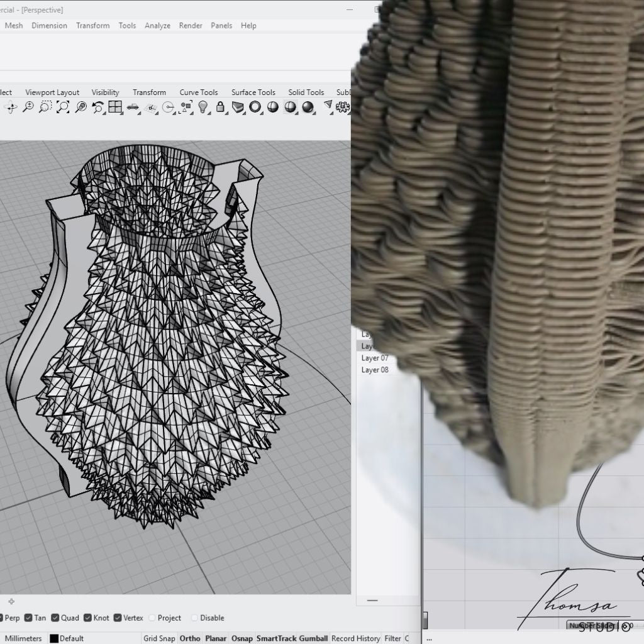Select Layer 07 in the layer list
The height and width of the screenshot is (644, 644).
[x=375, y=358]
